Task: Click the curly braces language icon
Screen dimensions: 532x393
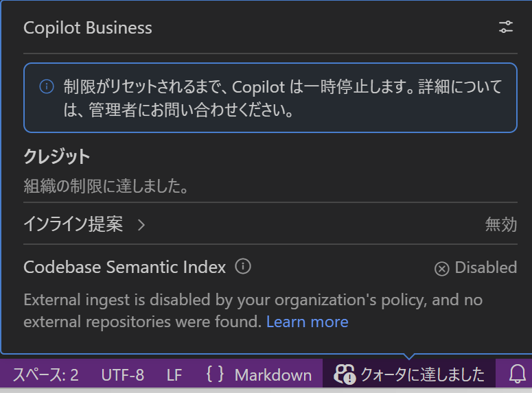Action: pyautogui.click(x=215, y=374)
